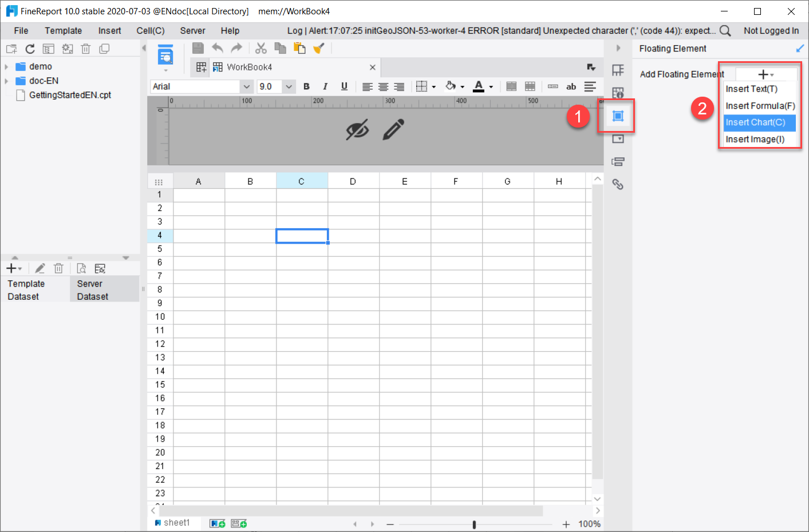This screenshot has height=532, width=809.
Task: Open the add dataset plus dropdown
Action: point(14,268)
